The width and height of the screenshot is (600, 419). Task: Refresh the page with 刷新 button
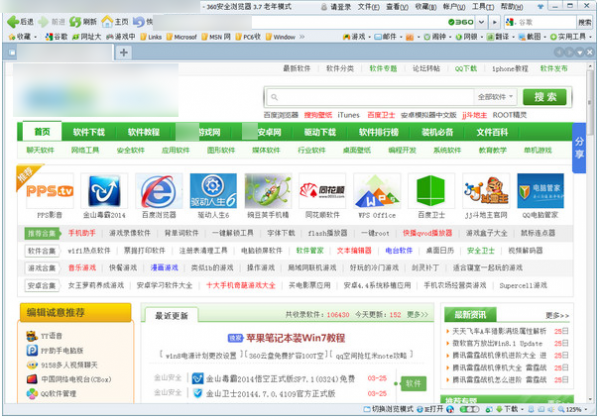click(75, 22)
